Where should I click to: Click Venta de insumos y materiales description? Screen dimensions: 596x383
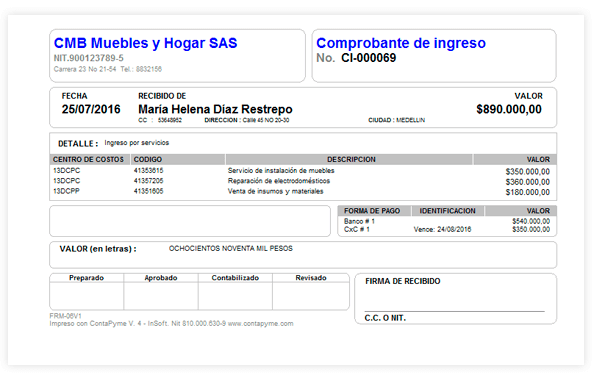click(275, 191)
